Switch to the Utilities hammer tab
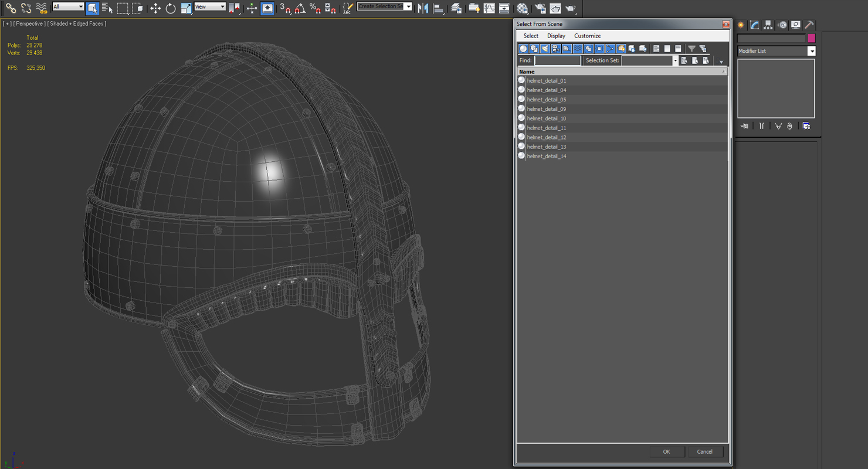 (x=809, y=25)
